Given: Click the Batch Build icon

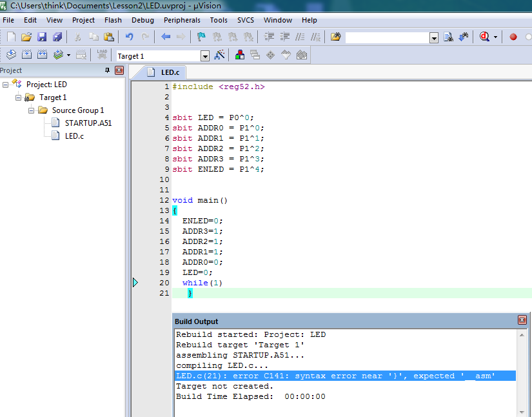Looking at the screenshot, I should tap(58, 54).
